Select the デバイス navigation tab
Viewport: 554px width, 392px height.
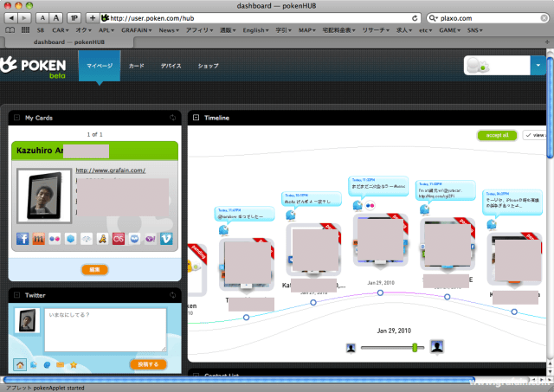coord(171,66)
